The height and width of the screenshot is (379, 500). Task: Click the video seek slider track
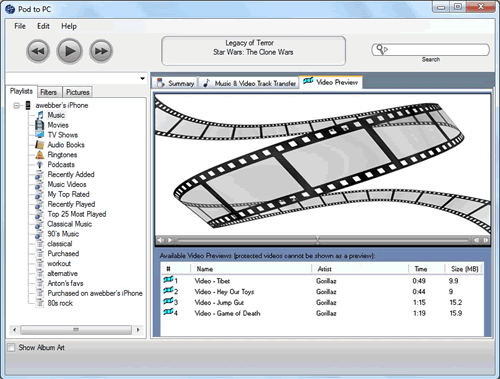click(323, 240)
